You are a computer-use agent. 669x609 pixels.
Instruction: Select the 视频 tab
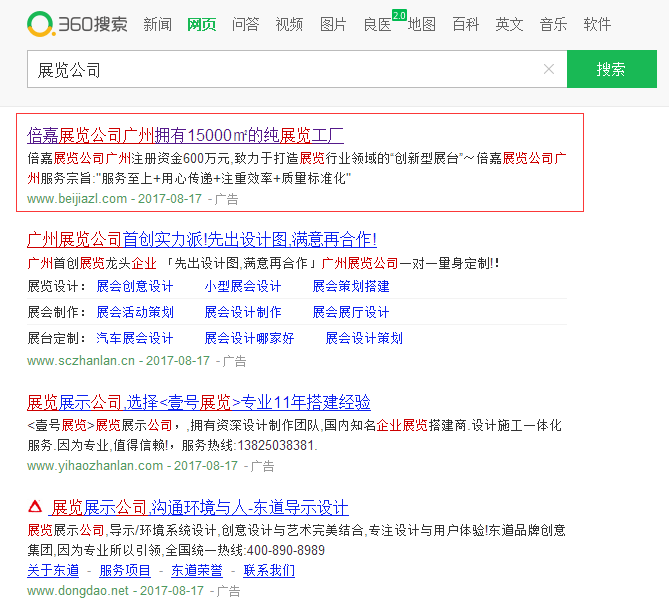289,24
